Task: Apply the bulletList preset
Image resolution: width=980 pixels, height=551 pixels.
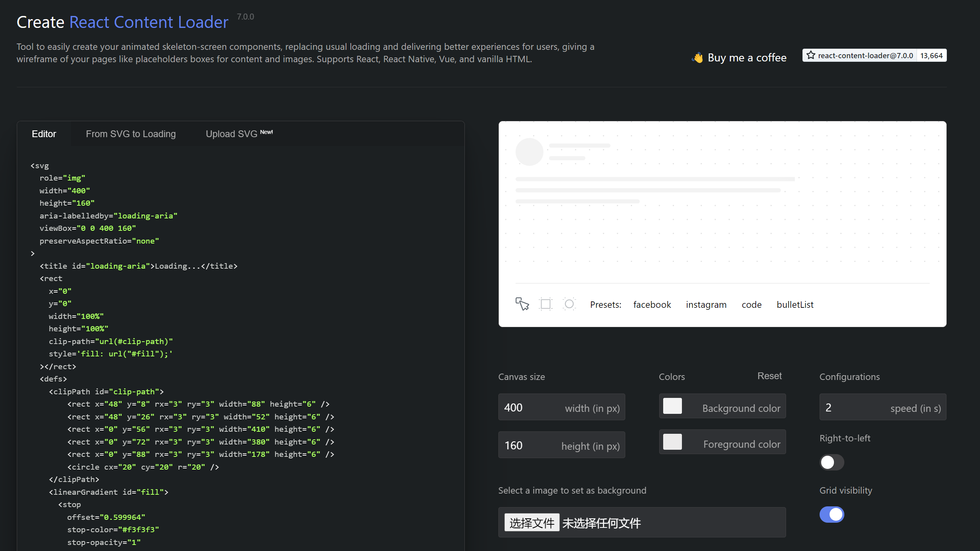Action: [795, 304]
